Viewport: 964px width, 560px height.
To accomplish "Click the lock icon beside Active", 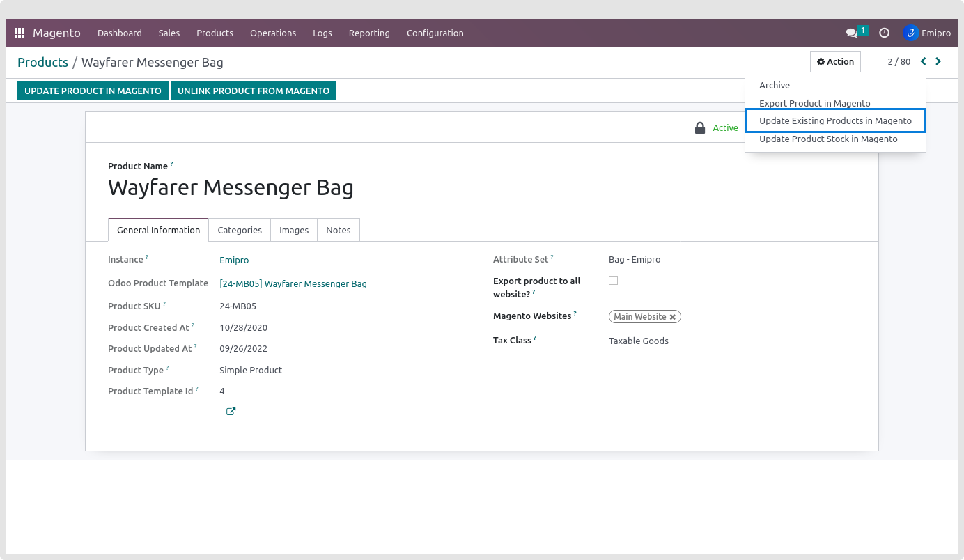I will (700, 128).
